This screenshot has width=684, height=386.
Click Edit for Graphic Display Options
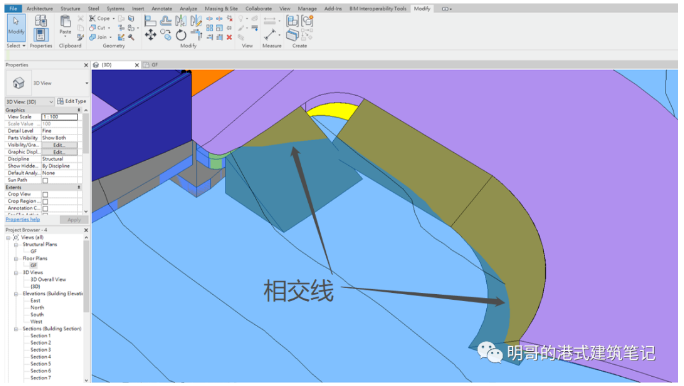pyautogui.click(x=59, y=152)
